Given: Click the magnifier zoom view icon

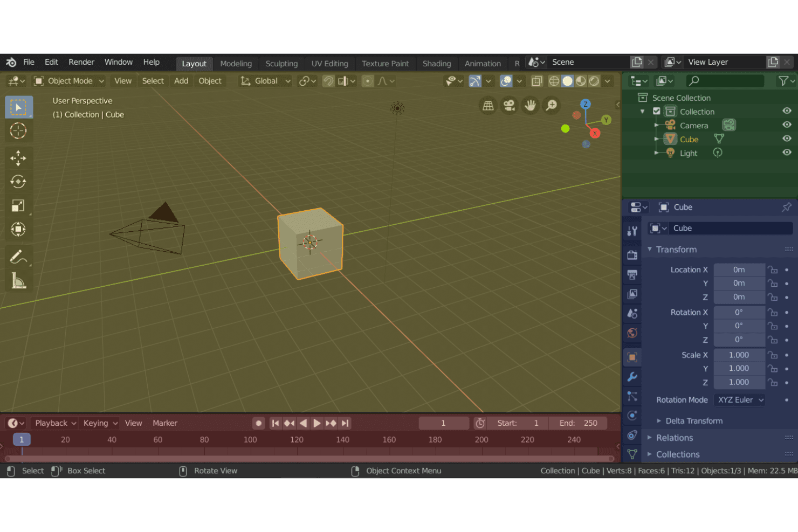Looking at the screenshot, I should pyautogui.click(x=551, y=106).
